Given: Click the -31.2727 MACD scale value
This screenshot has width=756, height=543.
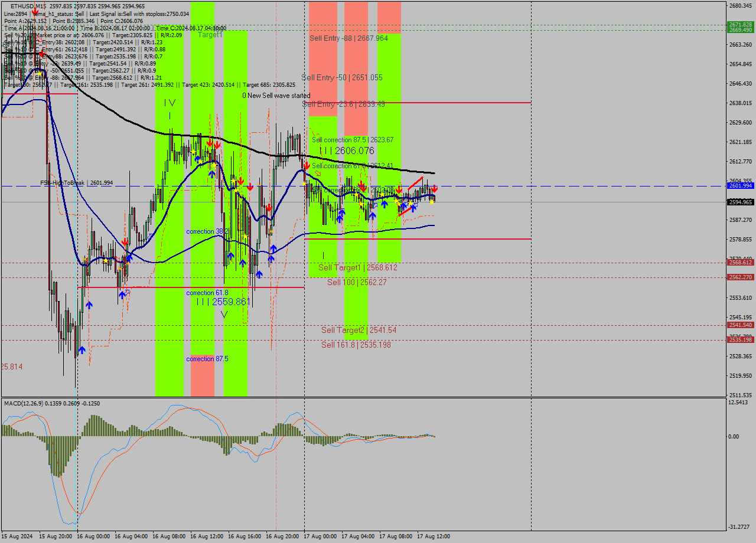Looking at the screenshot, I should pyautogui.click(x=740, y=527).
